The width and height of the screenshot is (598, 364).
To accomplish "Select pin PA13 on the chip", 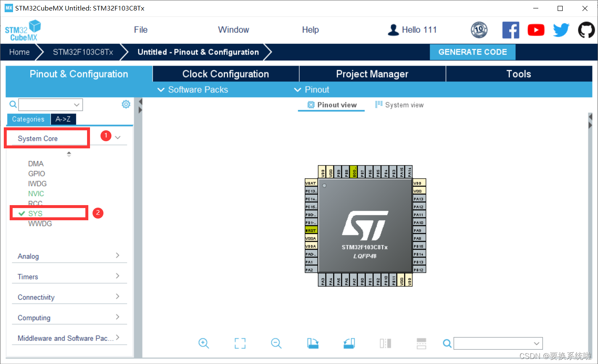I will 419,198.
